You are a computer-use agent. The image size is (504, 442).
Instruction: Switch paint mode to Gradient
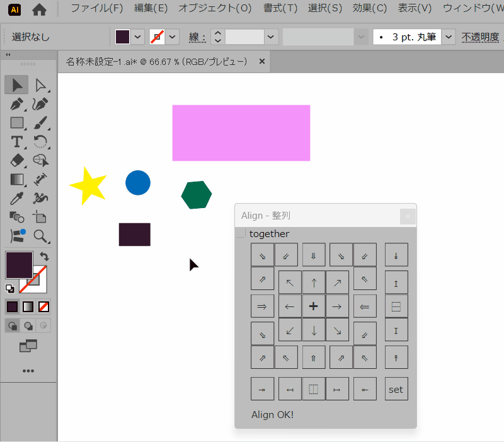[x=28, y=307]
